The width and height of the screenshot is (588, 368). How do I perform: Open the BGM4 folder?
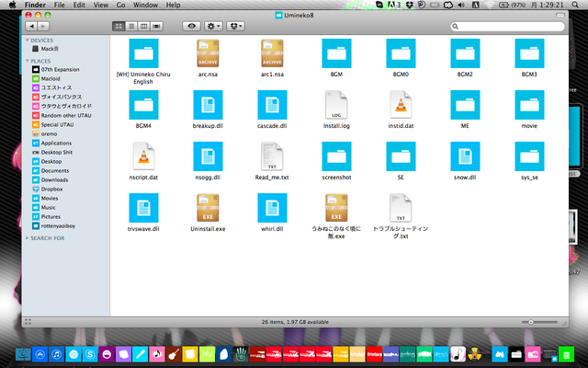[143, 105]
